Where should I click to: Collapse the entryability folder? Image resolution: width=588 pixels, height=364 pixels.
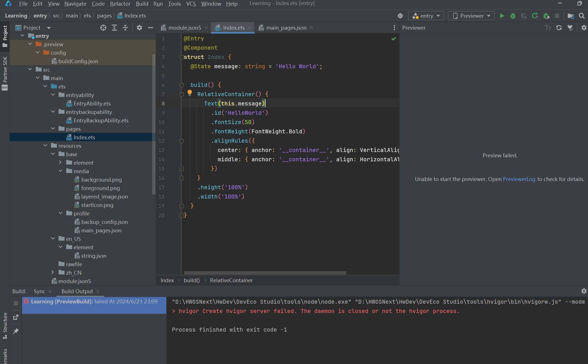coord(53,95)
